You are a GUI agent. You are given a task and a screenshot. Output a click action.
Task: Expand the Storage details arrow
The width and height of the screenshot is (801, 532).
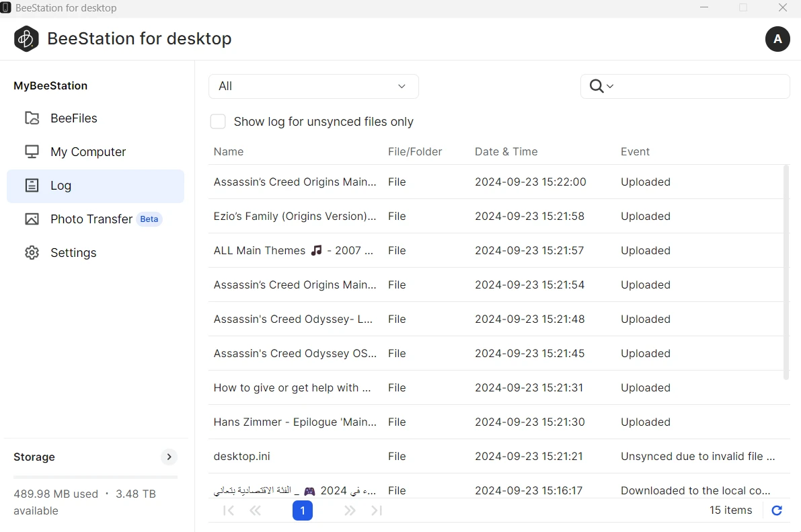coord(169,457)
